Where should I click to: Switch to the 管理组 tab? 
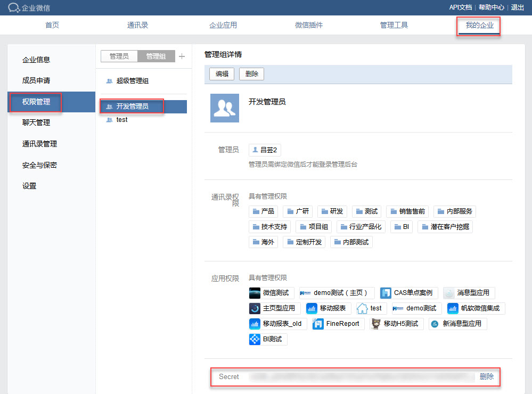tap(156, 56)
